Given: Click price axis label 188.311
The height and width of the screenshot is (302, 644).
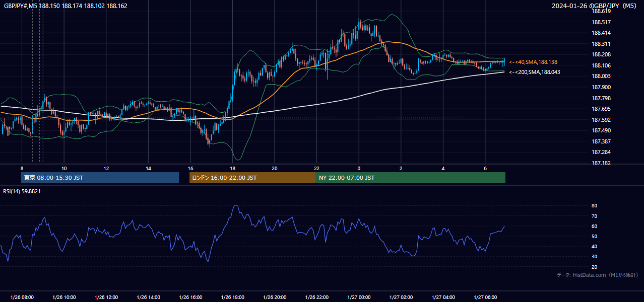Looking at the screenshot, I should (601, 44).
